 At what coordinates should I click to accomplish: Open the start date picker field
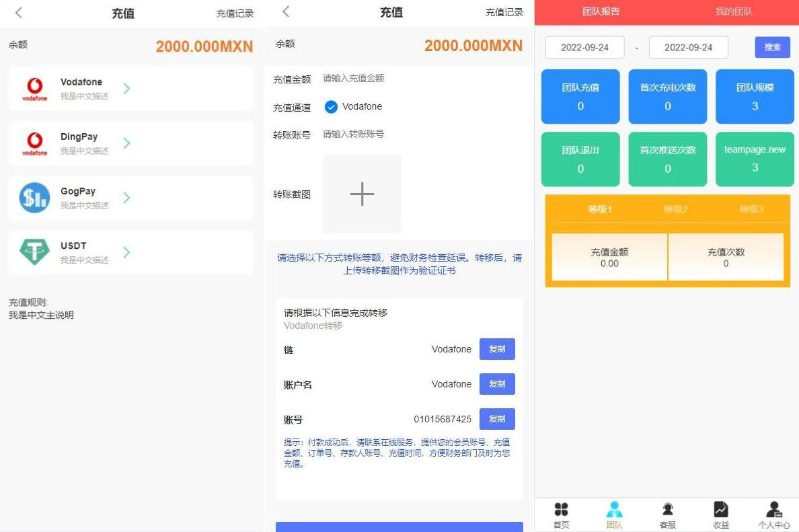584,47
